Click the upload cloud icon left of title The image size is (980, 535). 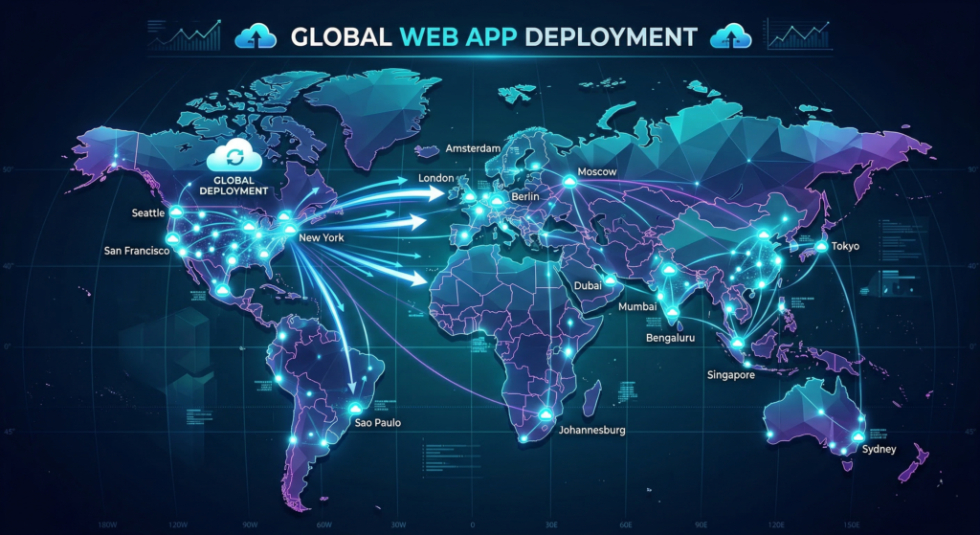tap(256, 37)
